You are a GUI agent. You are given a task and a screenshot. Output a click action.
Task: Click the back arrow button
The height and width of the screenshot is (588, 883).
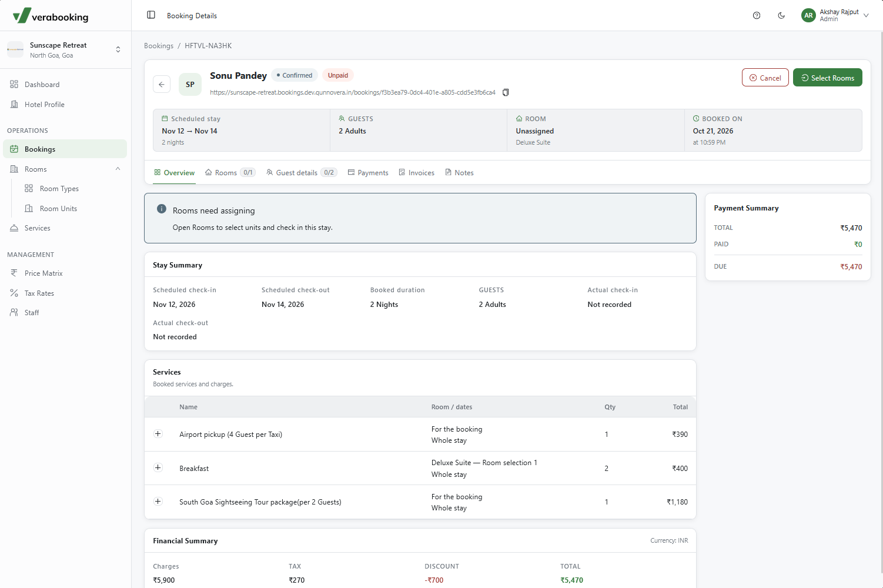click(162, 84)
